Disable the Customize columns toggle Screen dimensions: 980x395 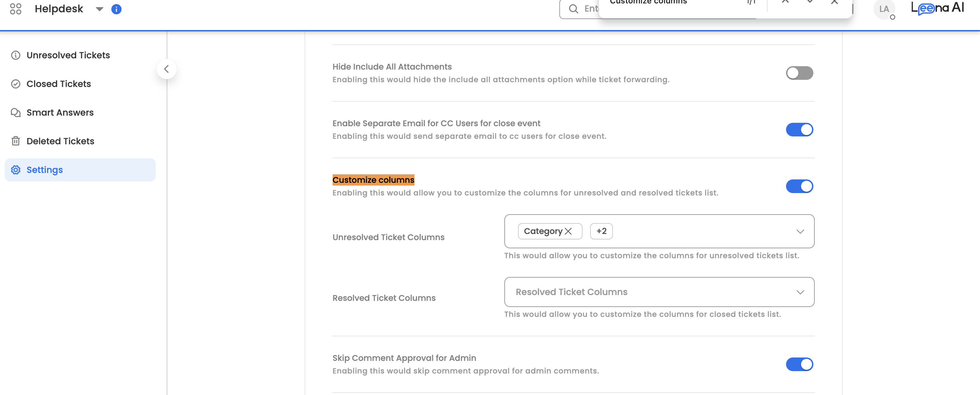click(799, 186)
